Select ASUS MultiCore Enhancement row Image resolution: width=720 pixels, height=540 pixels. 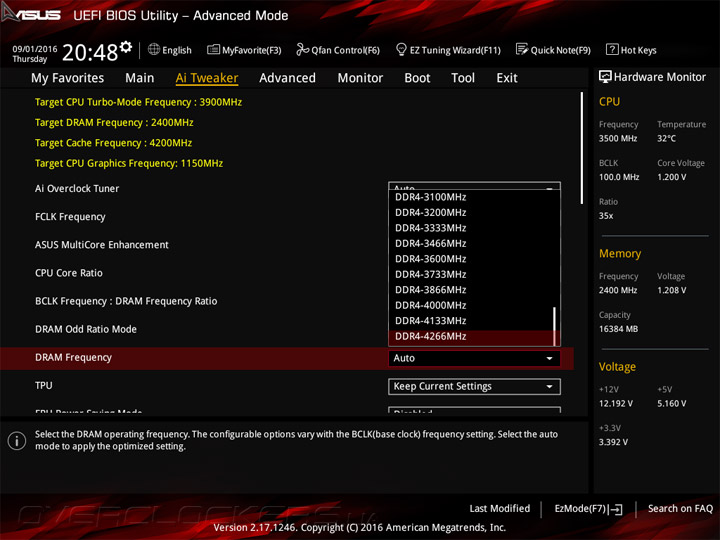[x=101, y=245]
